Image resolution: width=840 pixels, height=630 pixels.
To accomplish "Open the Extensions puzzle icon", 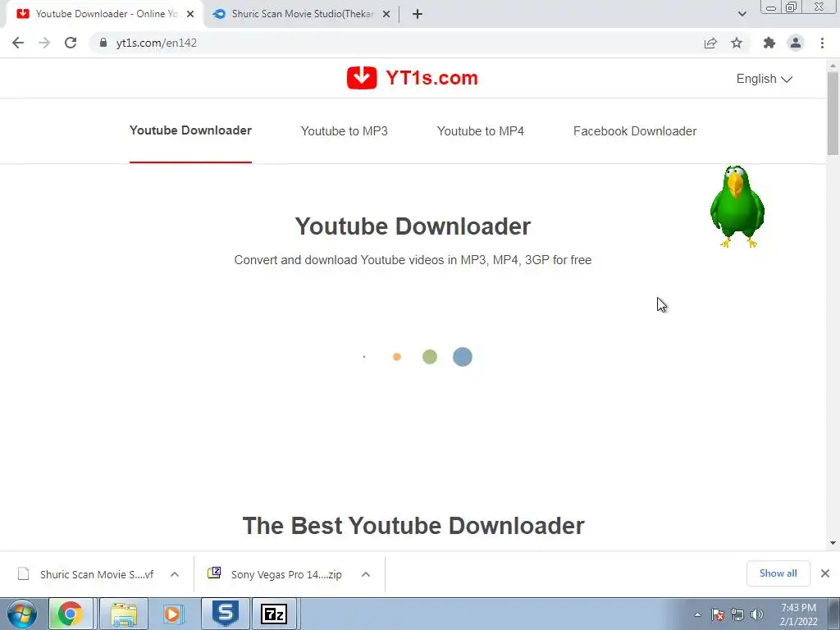I will click(769, 43).
